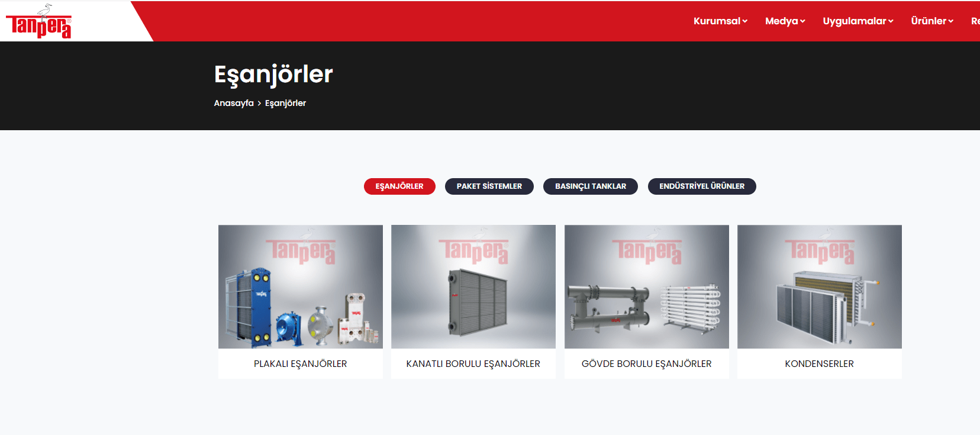Open the Uygulamalar dropdown
This screenshot has height=435, width=980.
[857, 21]
